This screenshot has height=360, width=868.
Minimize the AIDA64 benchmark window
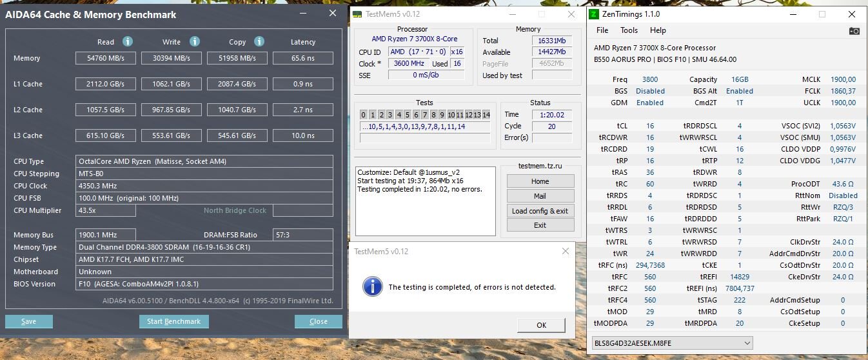click(304, 14)
